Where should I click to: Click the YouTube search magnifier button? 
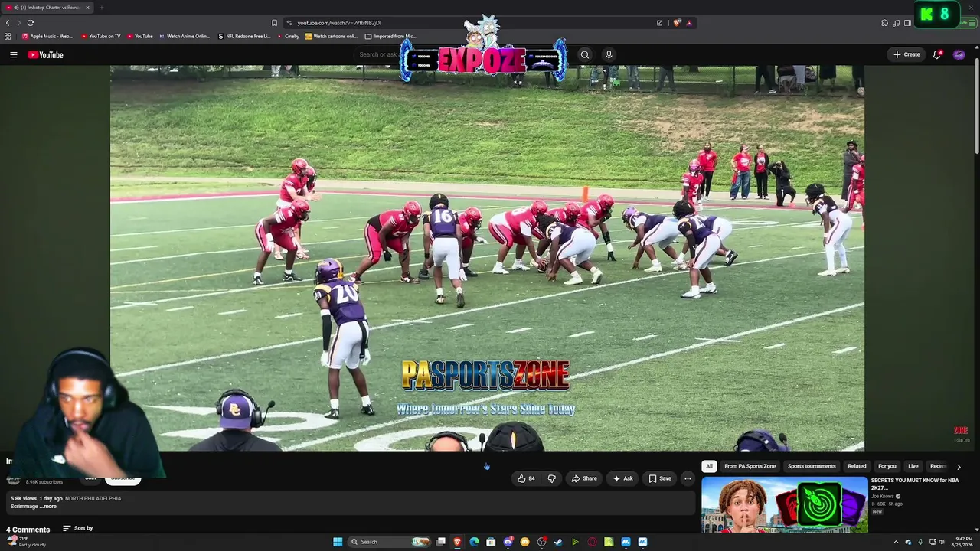click(585, 54)
